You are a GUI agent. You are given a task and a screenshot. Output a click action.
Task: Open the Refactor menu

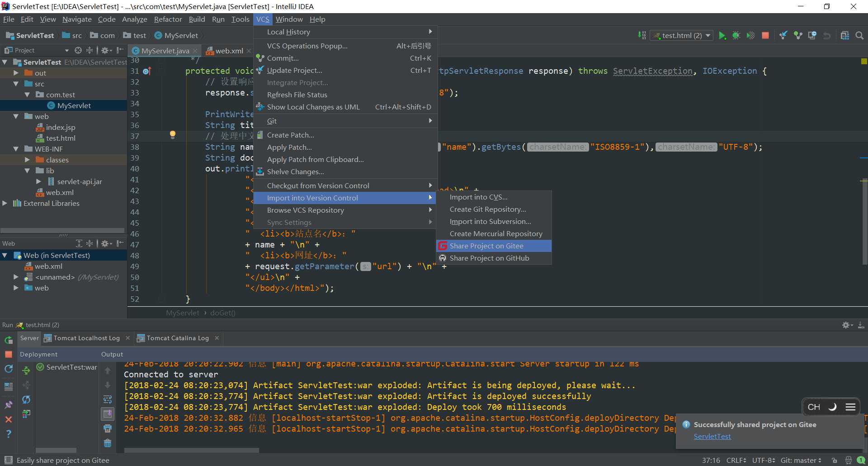click(x=168, y=19)
